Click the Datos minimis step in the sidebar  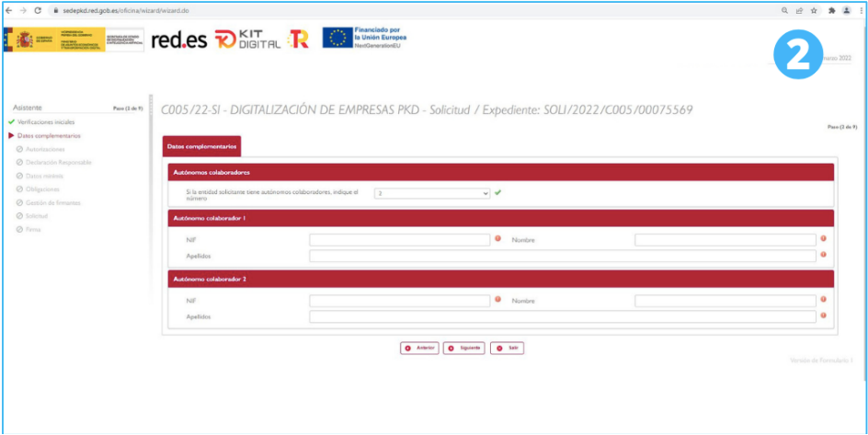coord(44,176)
